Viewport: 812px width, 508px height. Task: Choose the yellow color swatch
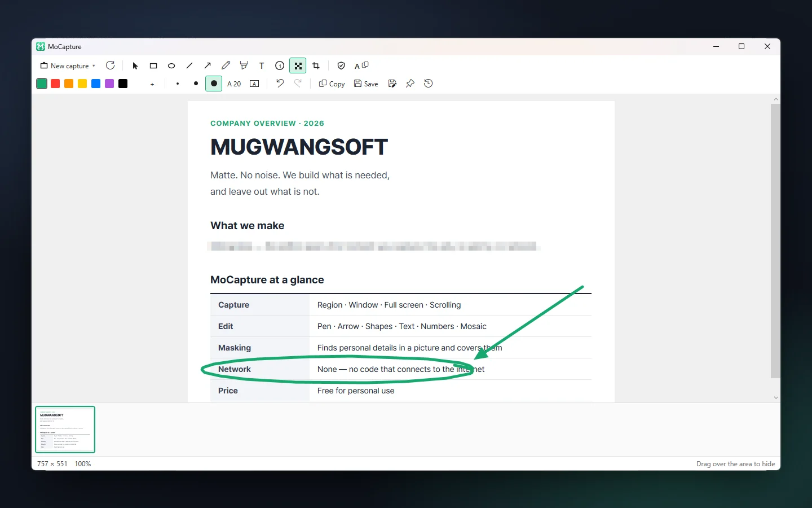pyautogui.click(x=82, y=84)
